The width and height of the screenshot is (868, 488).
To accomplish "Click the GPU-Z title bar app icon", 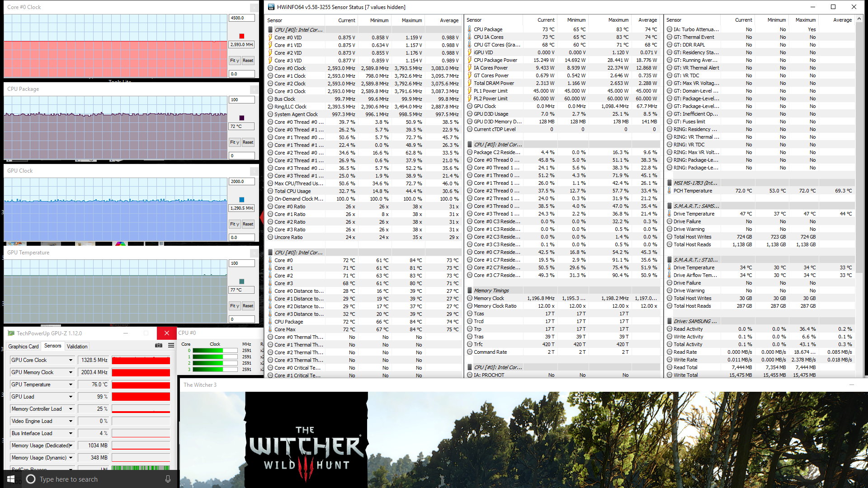I will [x=11, y=333].
